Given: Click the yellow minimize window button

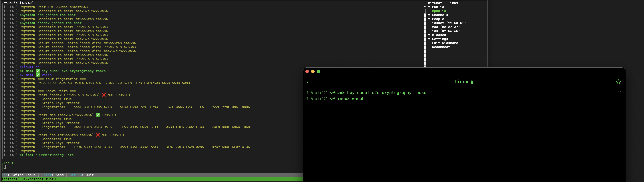Looking at the screenshot, I should [x=313, y=71].
